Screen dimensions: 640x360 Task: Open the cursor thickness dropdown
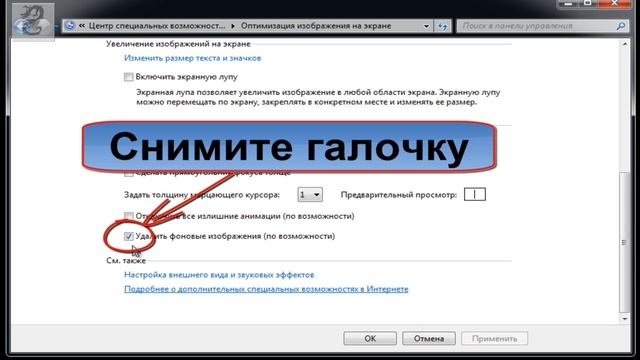tap(310, 195)
